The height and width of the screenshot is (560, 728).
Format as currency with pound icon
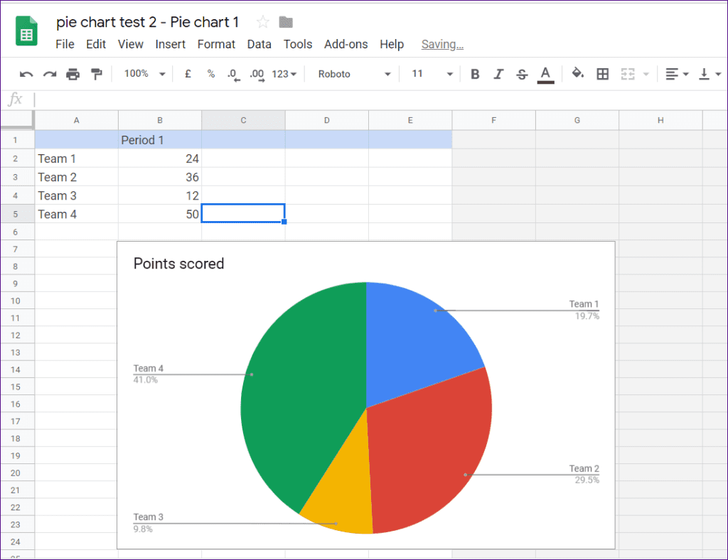coord(188,74)
